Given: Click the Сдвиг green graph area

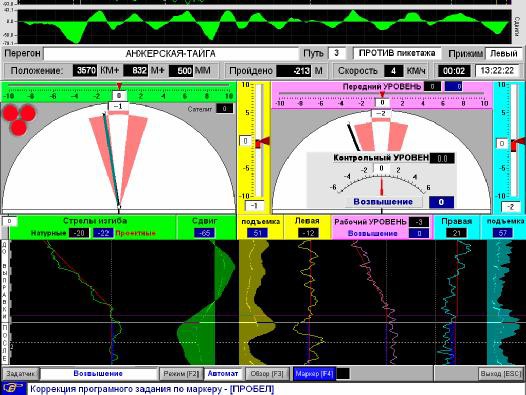Looking at the screenshot, I should (206, 302).
